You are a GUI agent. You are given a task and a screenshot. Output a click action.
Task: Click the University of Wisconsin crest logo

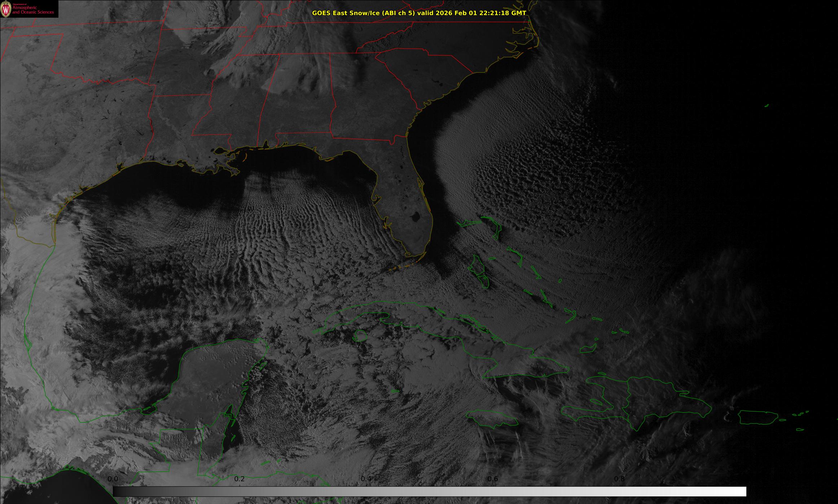point(6,9)
